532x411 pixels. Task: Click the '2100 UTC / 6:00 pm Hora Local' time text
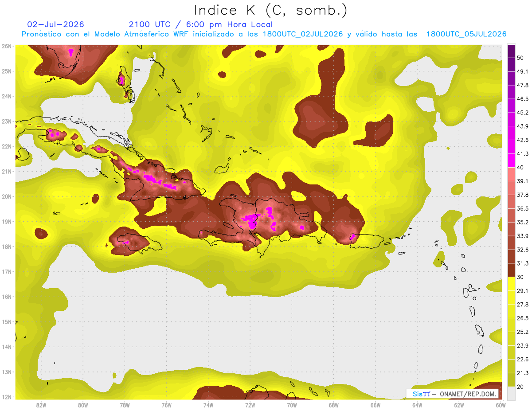pos(201,24)
